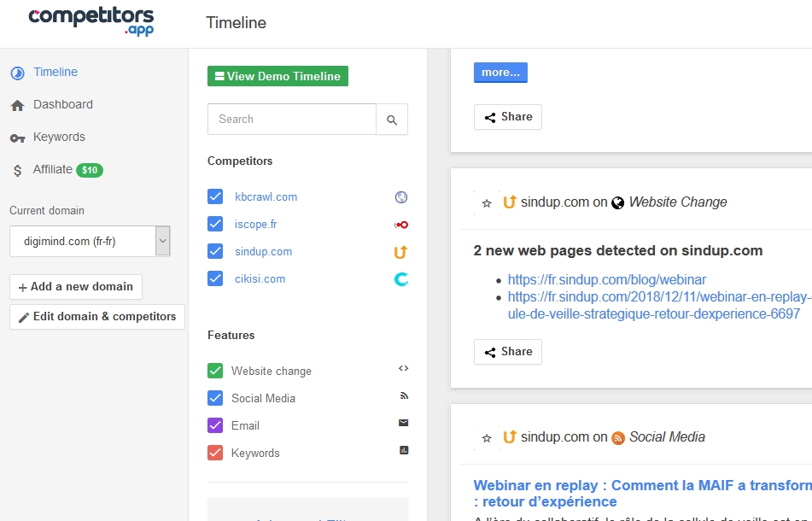Click Edit domain & competitors button
The image size is (812, 521).
[97, 317]
